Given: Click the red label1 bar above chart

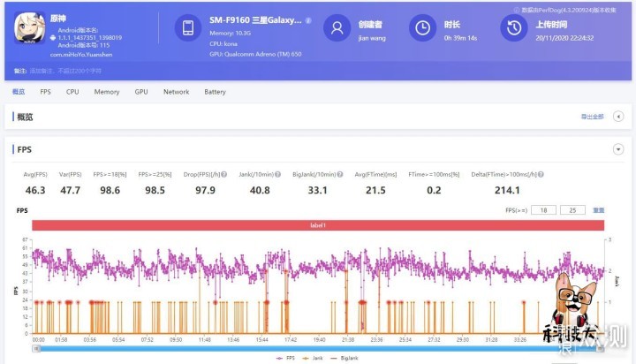Looking at the screenshot, I should pyautogui.click(x=318, y=225).
